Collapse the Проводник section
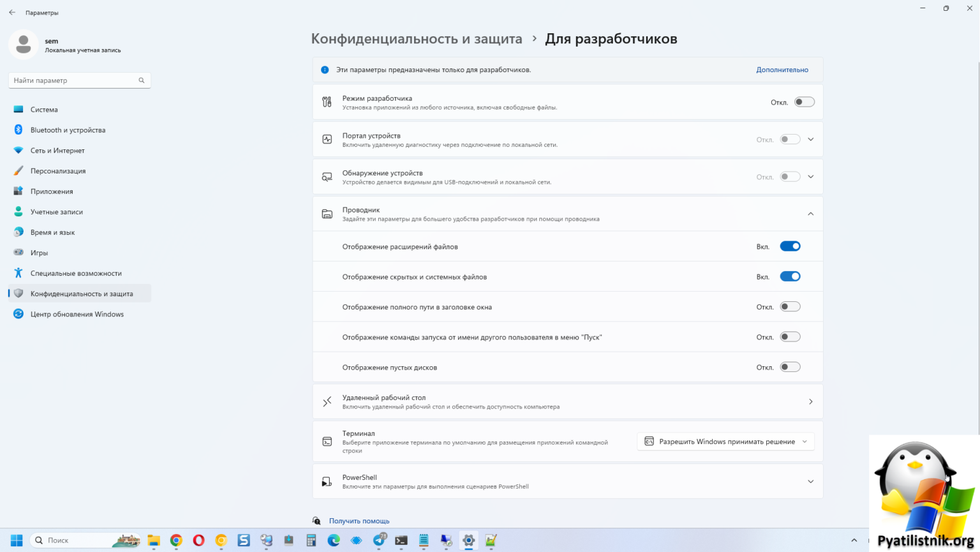The width and height of the screenshot is (980, 552). pos(810,214)
